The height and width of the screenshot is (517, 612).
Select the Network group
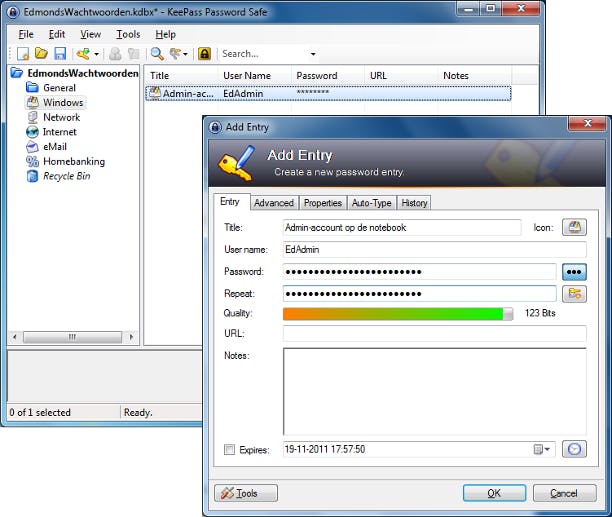coord(61,117)
